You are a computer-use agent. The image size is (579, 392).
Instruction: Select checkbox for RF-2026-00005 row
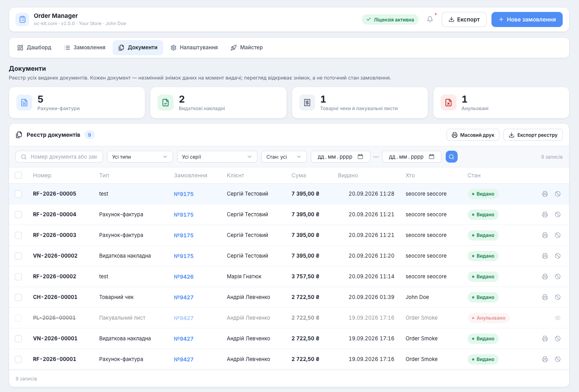(x=18, y=194)
